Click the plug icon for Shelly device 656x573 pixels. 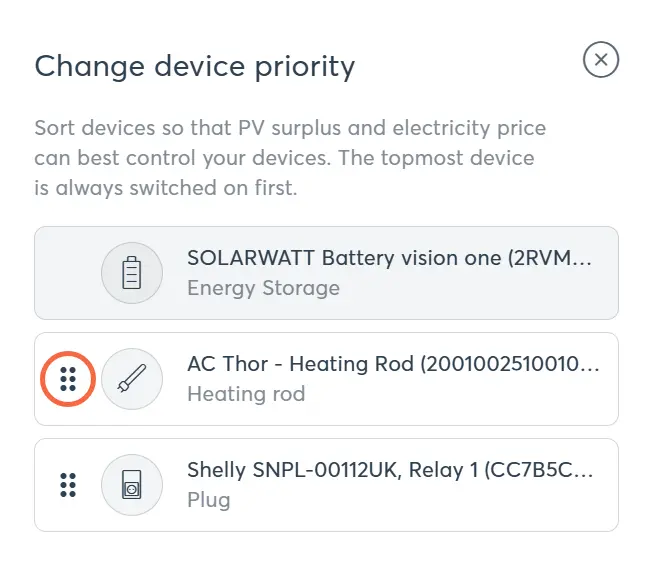[132, 485]
